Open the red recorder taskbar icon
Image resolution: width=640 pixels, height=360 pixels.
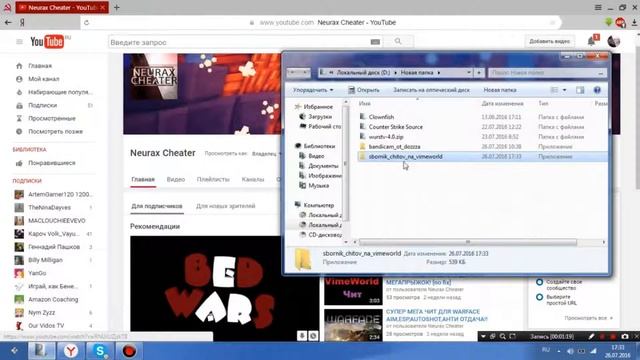(129, 351)
